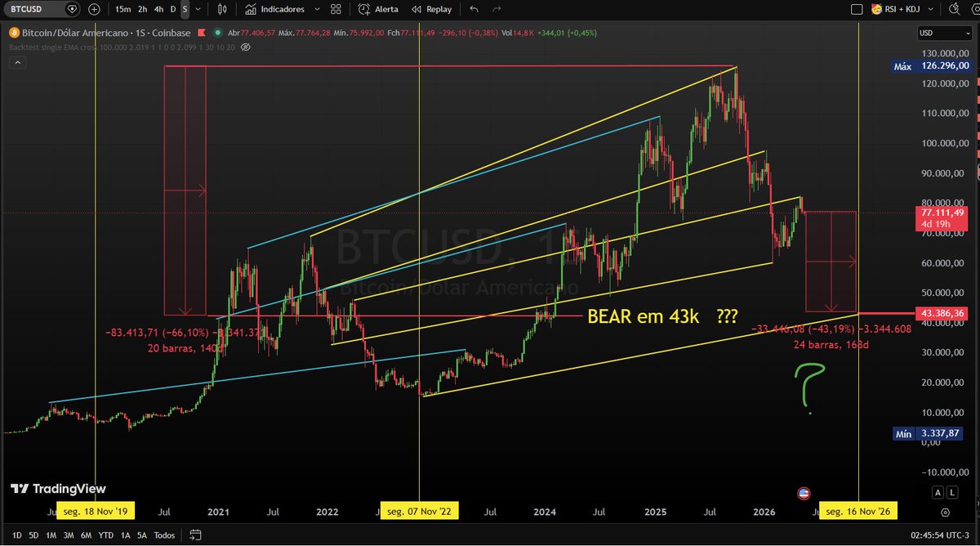Switch to the 2h timeframe

[143, 9]
